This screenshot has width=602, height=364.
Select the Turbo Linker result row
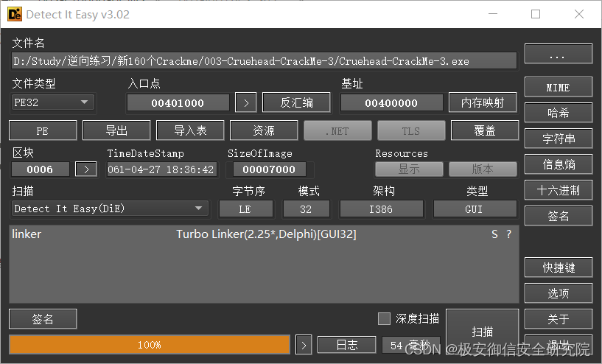coord(264,234)
